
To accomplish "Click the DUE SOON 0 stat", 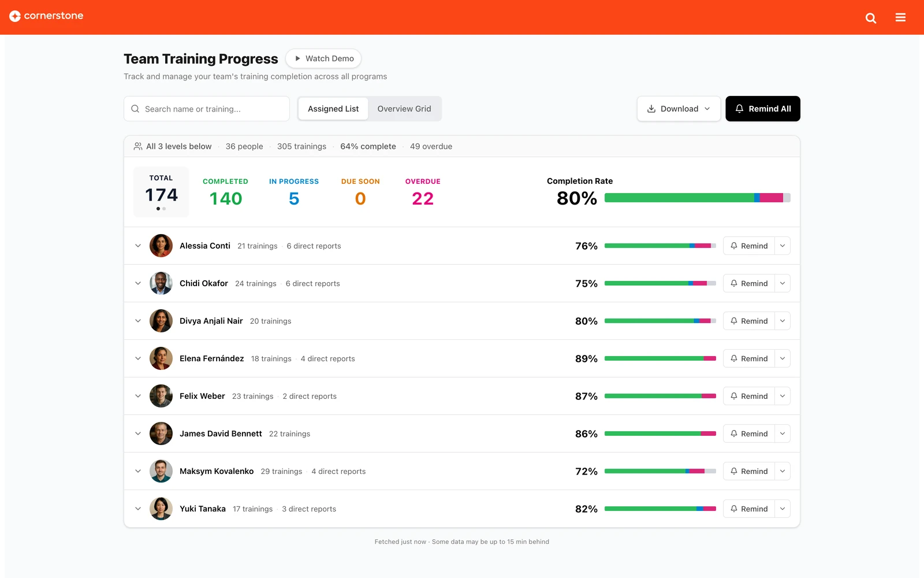I will [x=360, y=192].
